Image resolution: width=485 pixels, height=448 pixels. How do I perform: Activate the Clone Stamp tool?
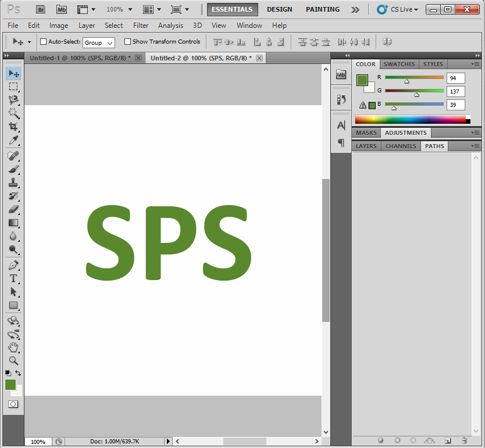tap(13, 182)
